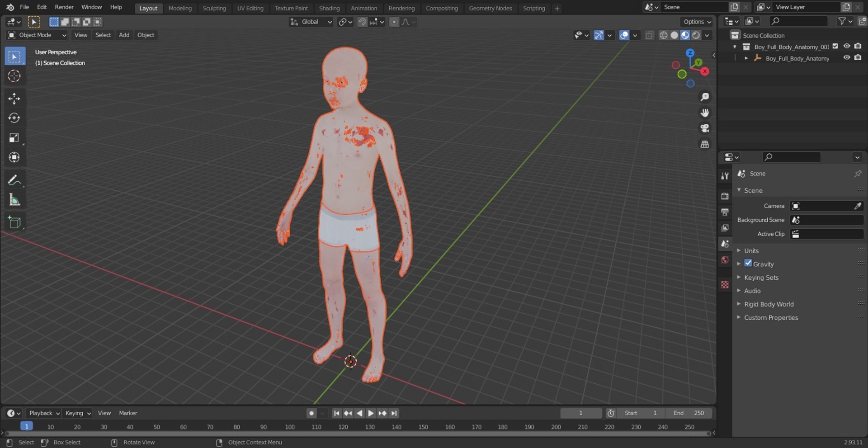Select the Transform tool
868x448 pixels.
click(x=14, y=157)
